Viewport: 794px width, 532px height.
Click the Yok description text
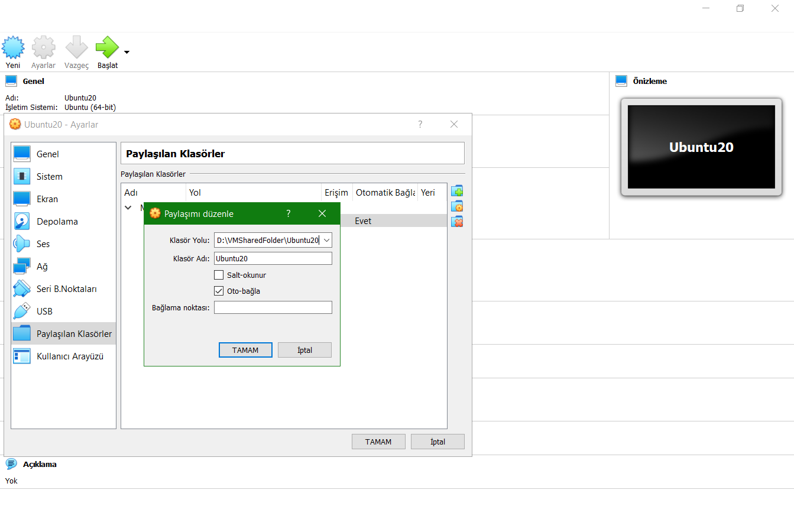(x=11, y=481)
